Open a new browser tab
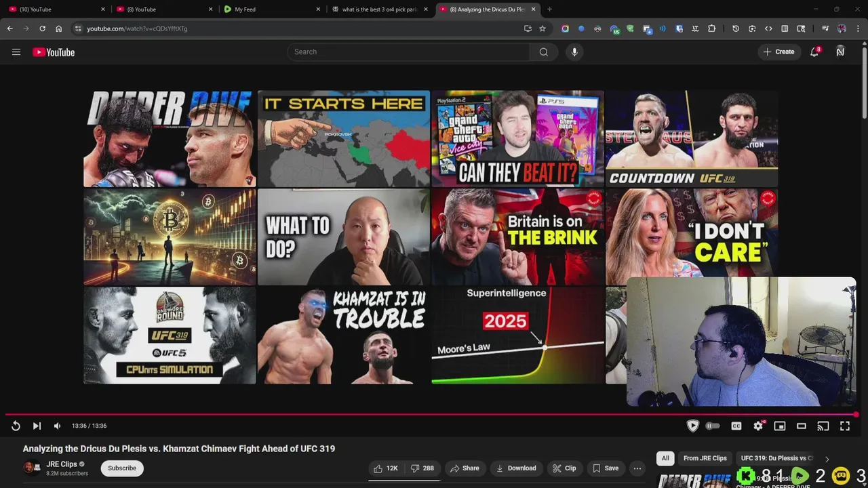This screenshot has width=868, height=488. tap(549, 9)
